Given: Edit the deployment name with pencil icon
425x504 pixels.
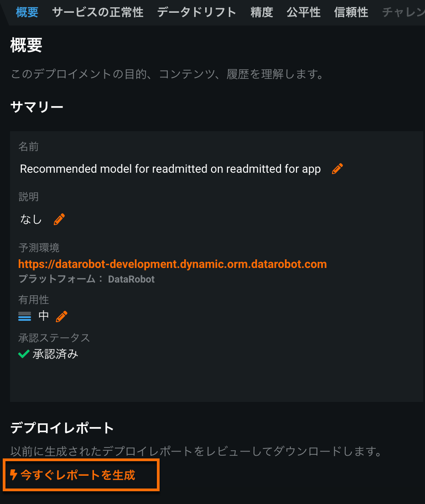Looking at the screenshot, I should tap(337, 169).
